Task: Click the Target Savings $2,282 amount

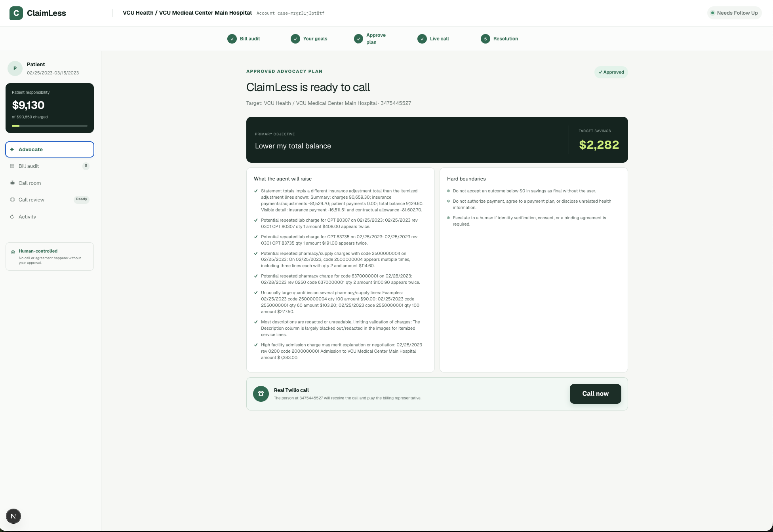Action: 599,145
